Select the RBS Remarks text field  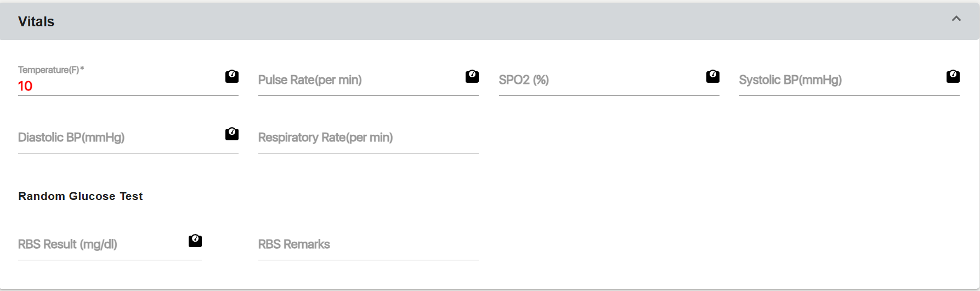coord(369,244)
